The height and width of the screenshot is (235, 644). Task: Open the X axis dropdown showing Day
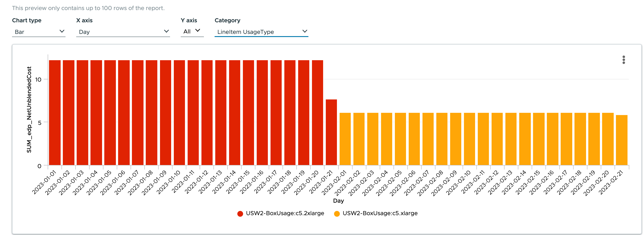point(123,32)
